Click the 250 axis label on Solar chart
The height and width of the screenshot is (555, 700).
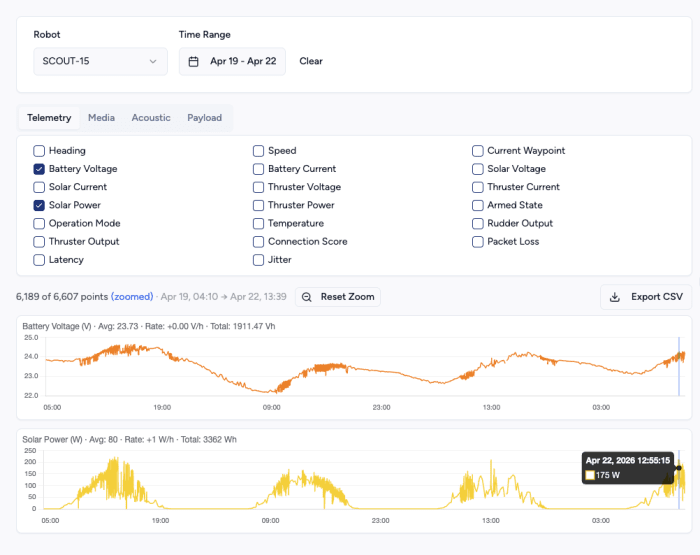(x=30, y=451)
